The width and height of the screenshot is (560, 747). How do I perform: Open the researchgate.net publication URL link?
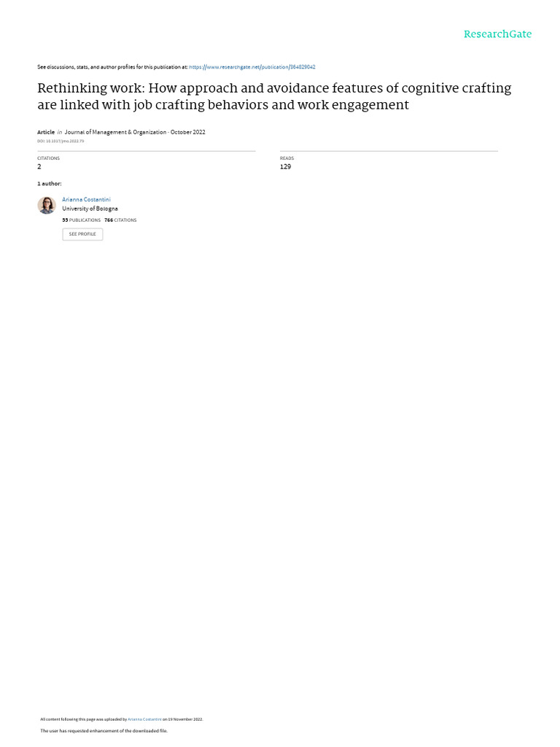point(252,67)
